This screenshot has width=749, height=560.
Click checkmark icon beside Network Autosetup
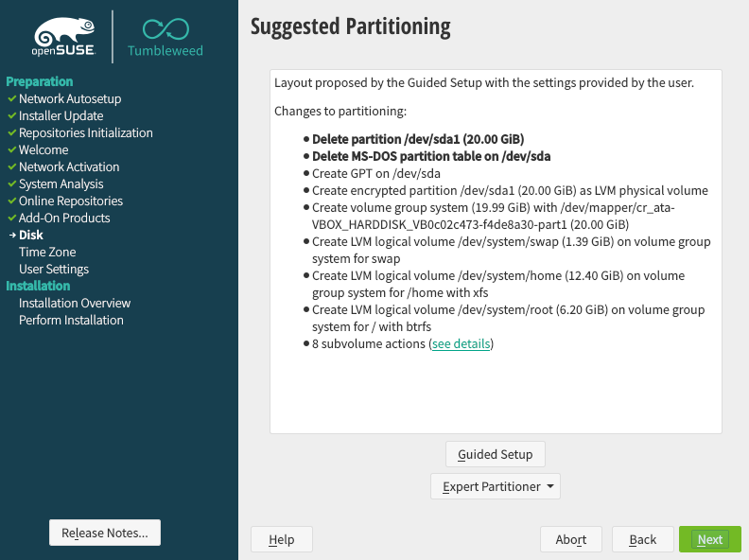11,98
